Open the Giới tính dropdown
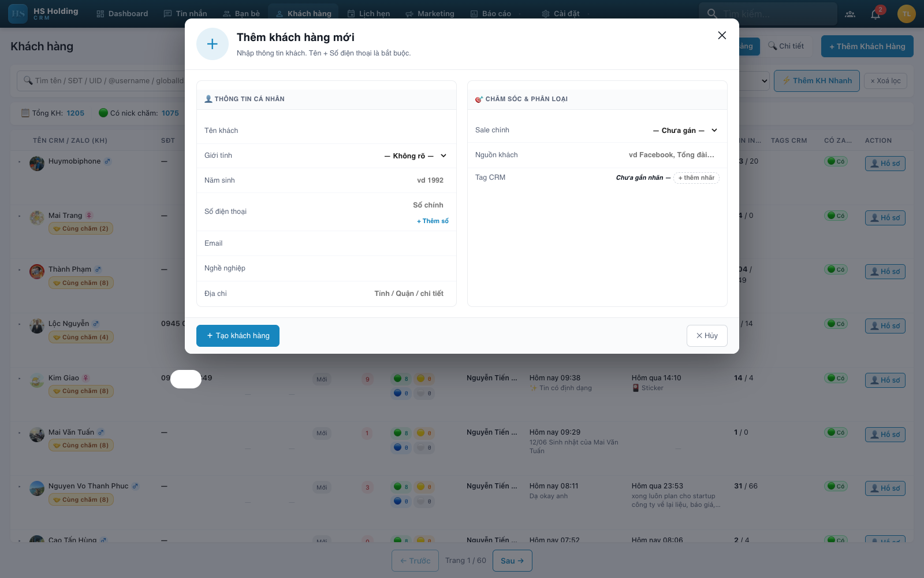924x578 pixels. (416, 155)
